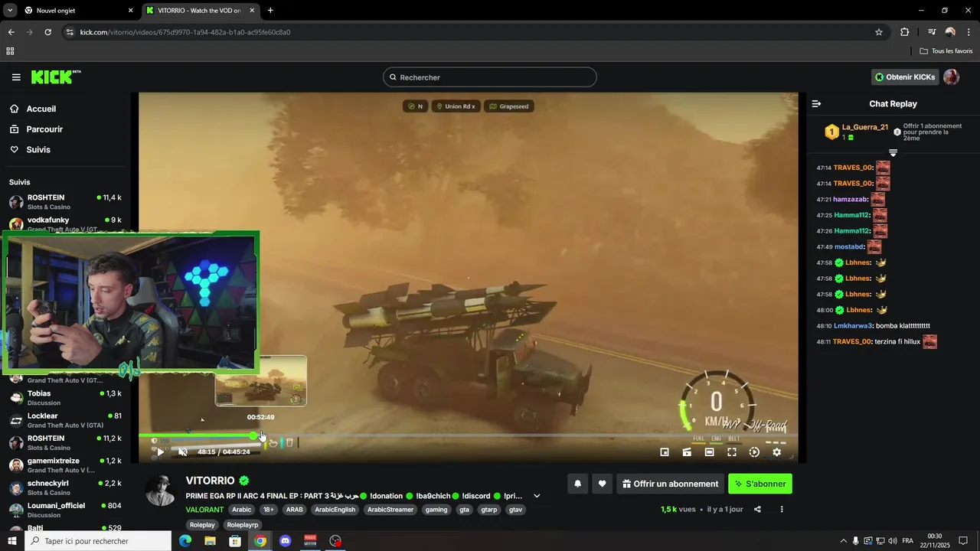Click the 18+ tag
This screenshot has width=980, height=551.
click(268, 510)
